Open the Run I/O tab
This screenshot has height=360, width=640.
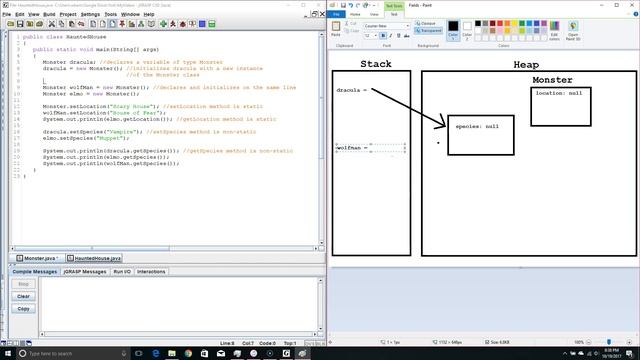(122, 272)
